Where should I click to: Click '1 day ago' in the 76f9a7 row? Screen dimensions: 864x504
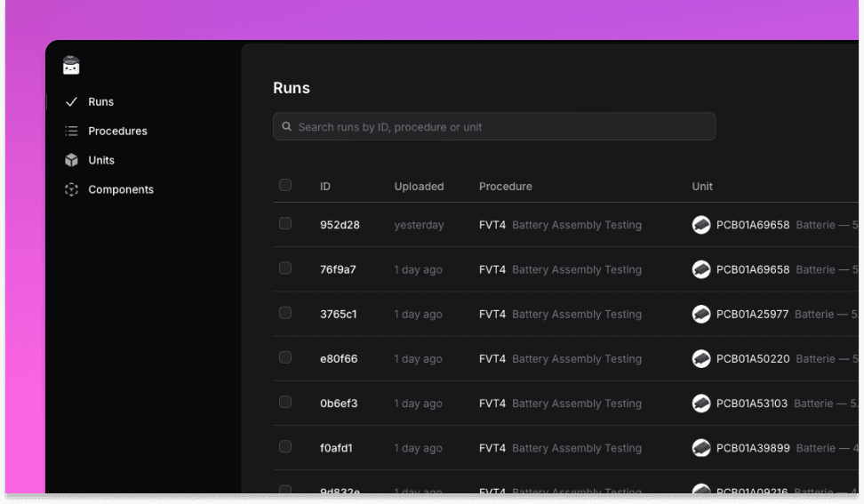click(x=419, y=269)
